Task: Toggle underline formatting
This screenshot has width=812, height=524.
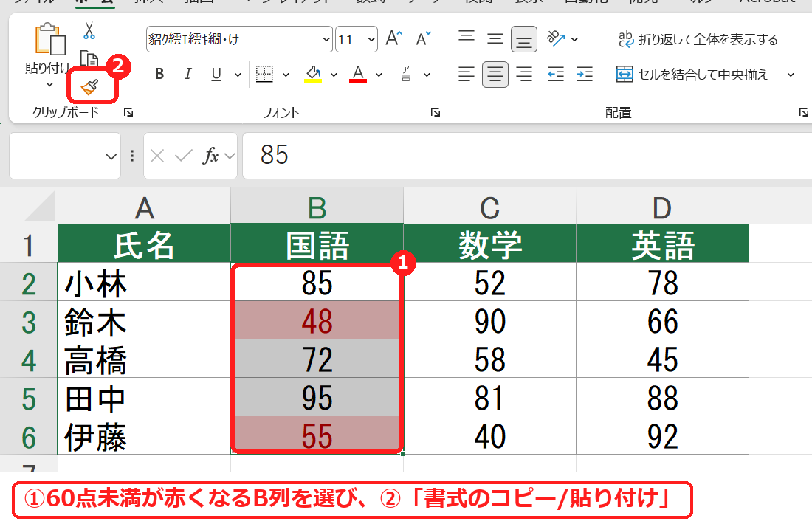Action: coord(216,75)
